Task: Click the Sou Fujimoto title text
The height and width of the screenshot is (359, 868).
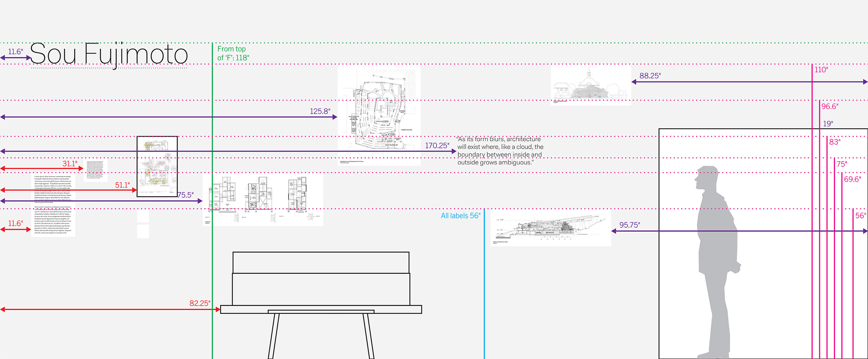Action: [108, 54]
